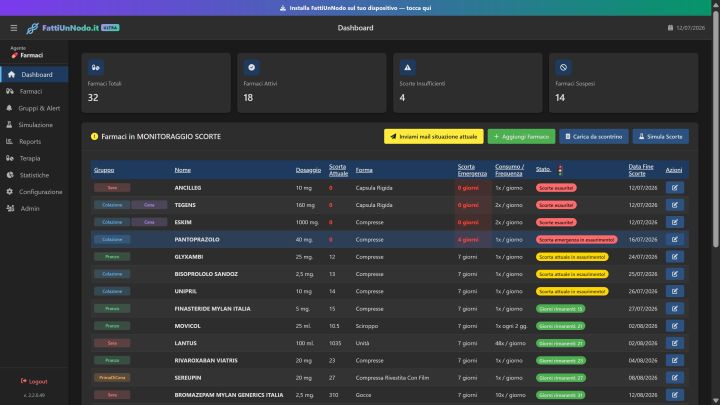720x405 pixels.
Task: Sort by Consumo / Frequenza header
Action: [x=509, y=170]
